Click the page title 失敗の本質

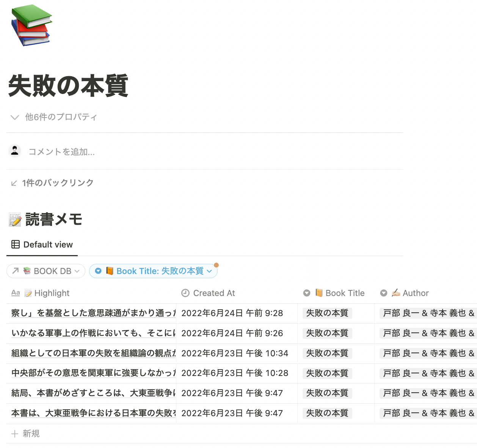tap(68, 86)
